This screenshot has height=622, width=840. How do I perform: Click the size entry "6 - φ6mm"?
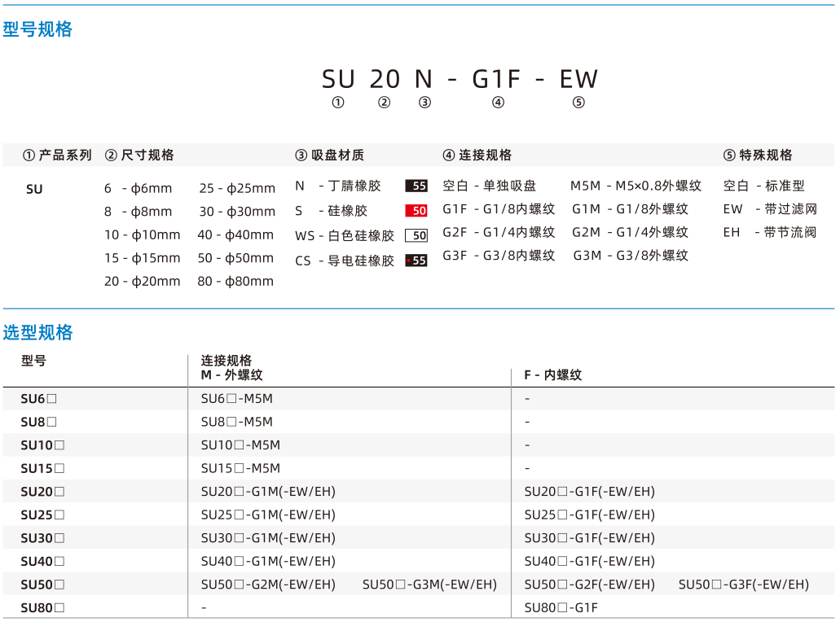point(139,188)
